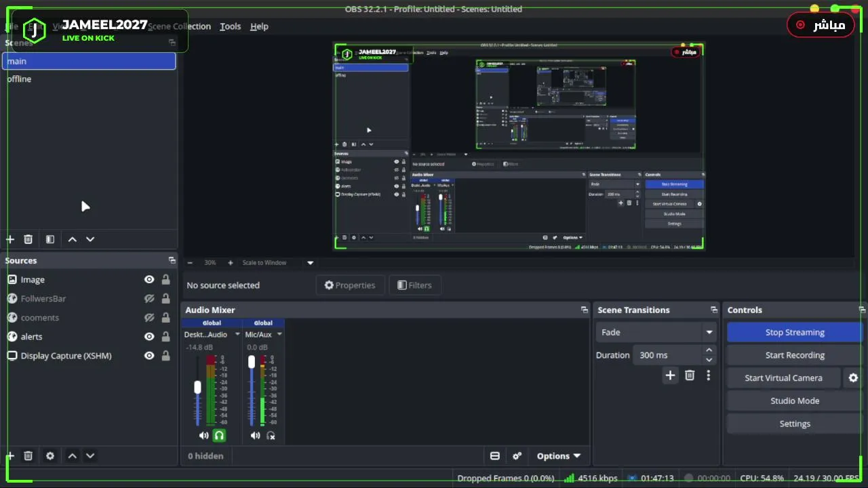This screenshot has height=488, width=868.
Task: Add a new source with the Sources plus icon
Action: pos(10,456)
